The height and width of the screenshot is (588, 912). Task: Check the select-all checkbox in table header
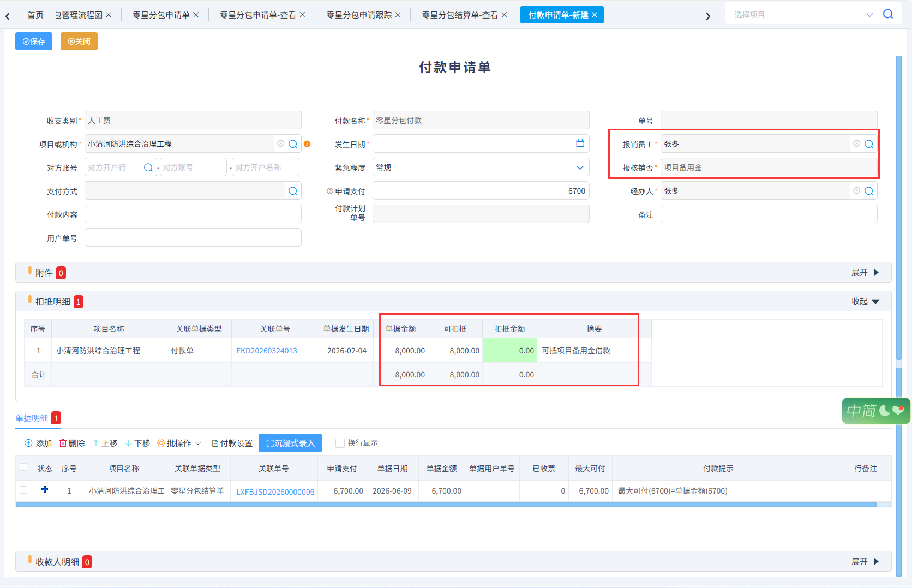[23, 467]
